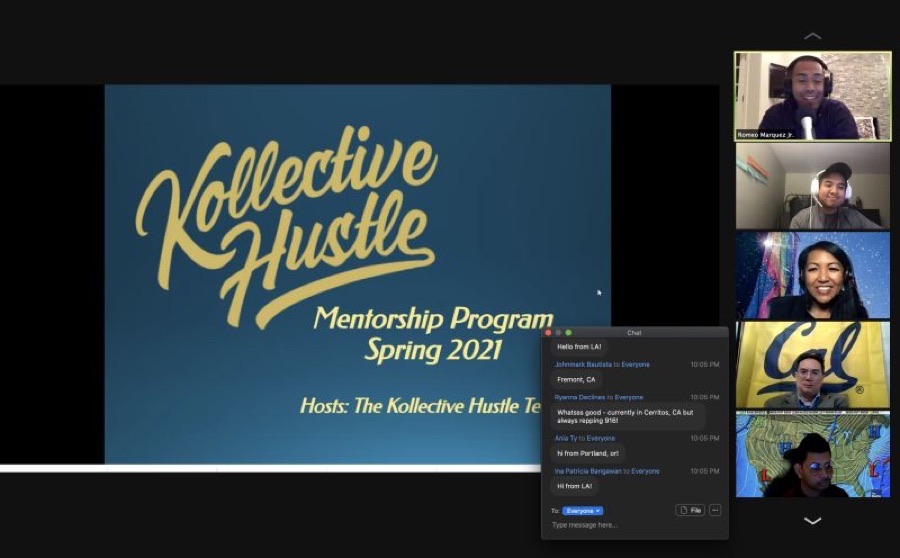Click the 10:05 PM timestamp beside Ania Ty
The height and width of the screenshot is (558, 900).
click(704, 438)
